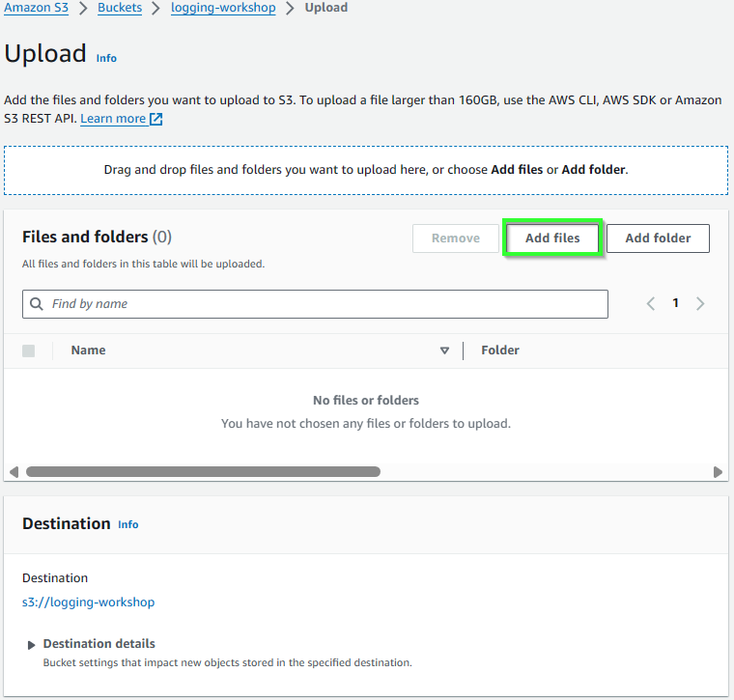The image size is (734, 700).
Task: Go to next page using right chevron
Action: [700, 304]
